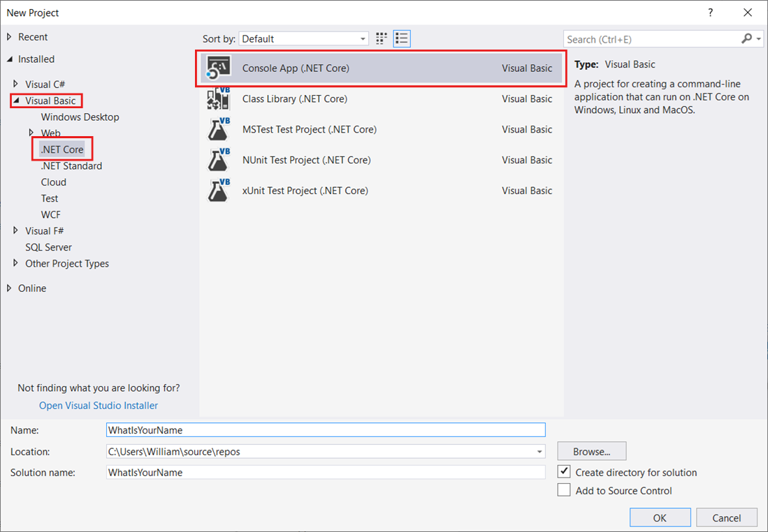The height and width of the screenshot is (532, 768).
Task: Uncheck Create directory for solution
Action: pyautogui.click(x=564, y=471)
